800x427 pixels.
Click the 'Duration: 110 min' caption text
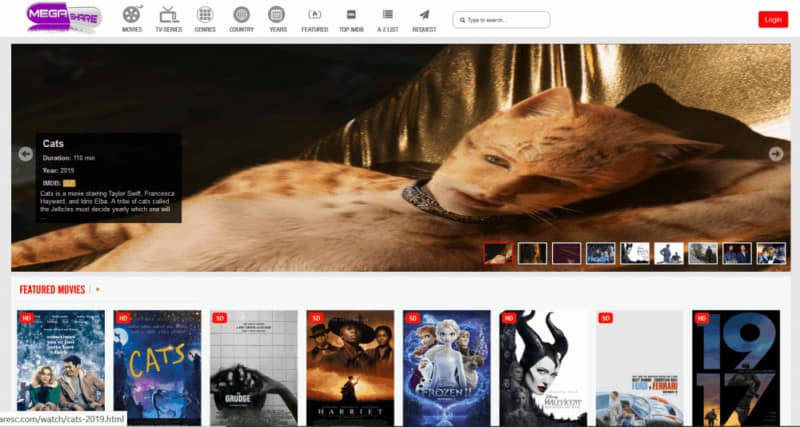pyautogui.click(x=68, y=158)
